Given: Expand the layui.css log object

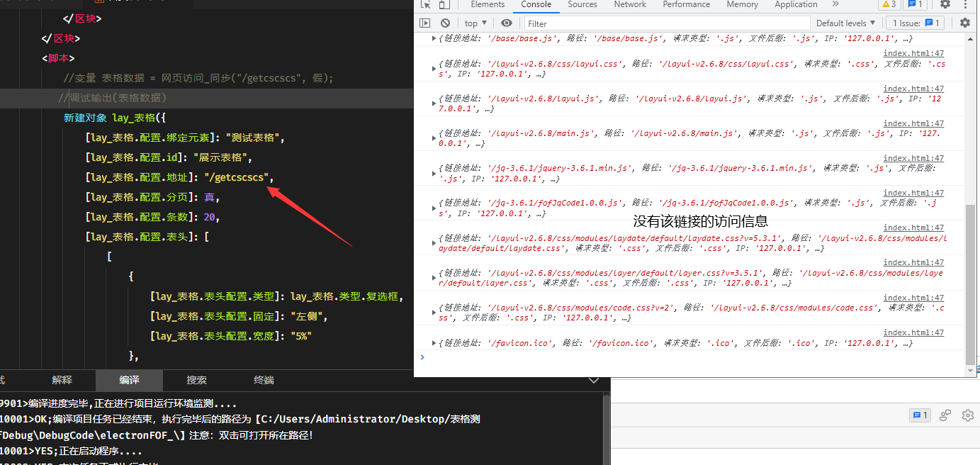Looking at the screenshot, I should pos(434,69).
